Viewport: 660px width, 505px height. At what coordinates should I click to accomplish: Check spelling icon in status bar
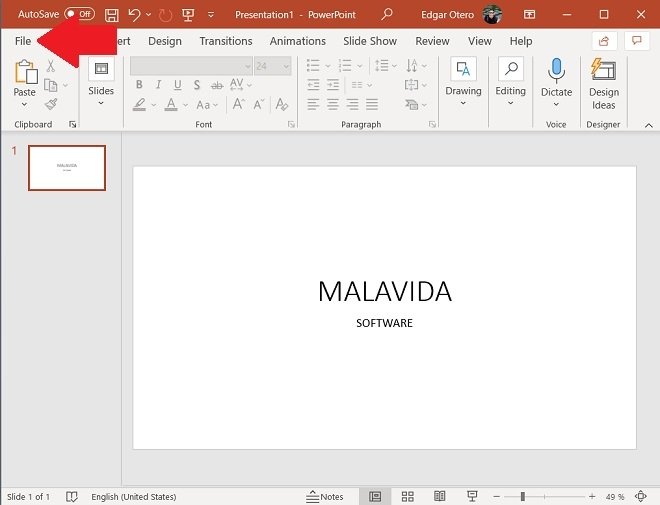(72, 497)
